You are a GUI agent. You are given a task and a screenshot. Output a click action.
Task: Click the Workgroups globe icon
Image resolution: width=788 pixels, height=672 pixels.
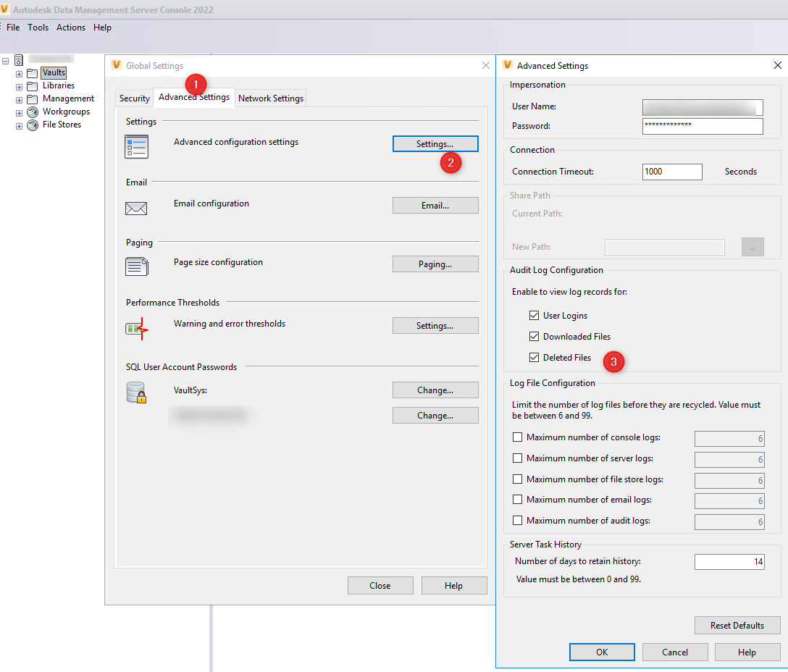[x=32, y=112]
